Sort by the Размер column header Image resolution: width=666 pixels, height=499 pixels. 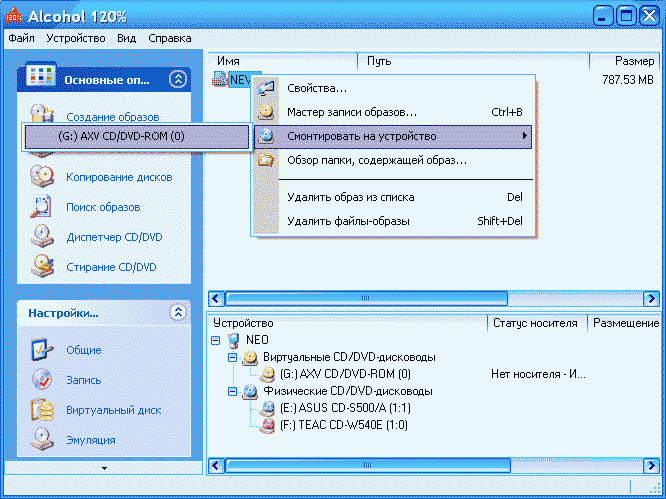click(625, 61)
